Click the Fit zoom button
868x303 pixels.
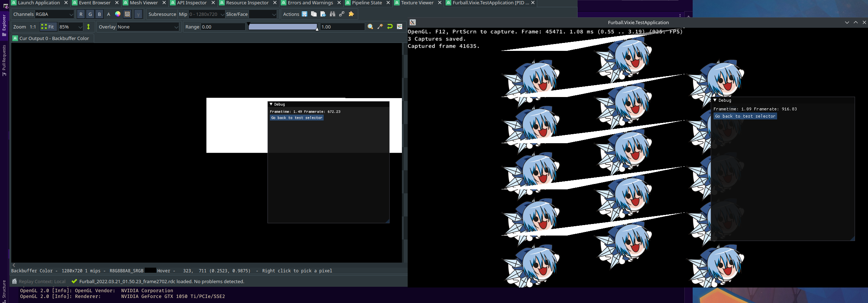pyautogui.click(x=48, y=27)
